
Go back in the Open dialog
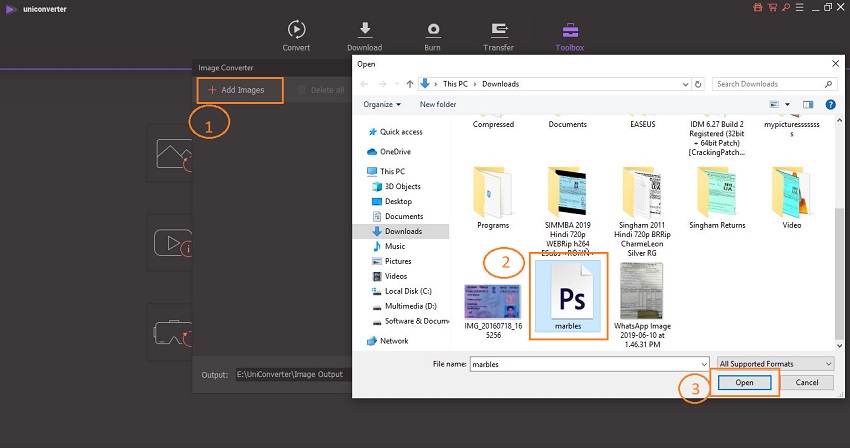[364, 84]
